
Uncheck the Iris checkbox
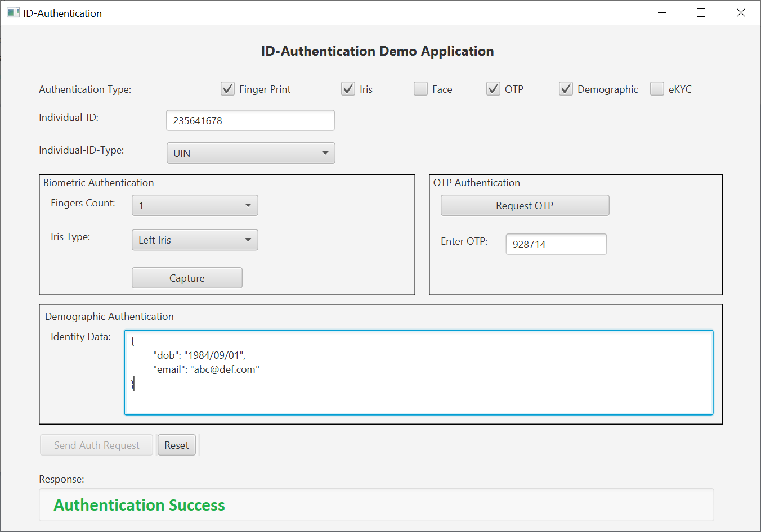(x=348, y=89)
